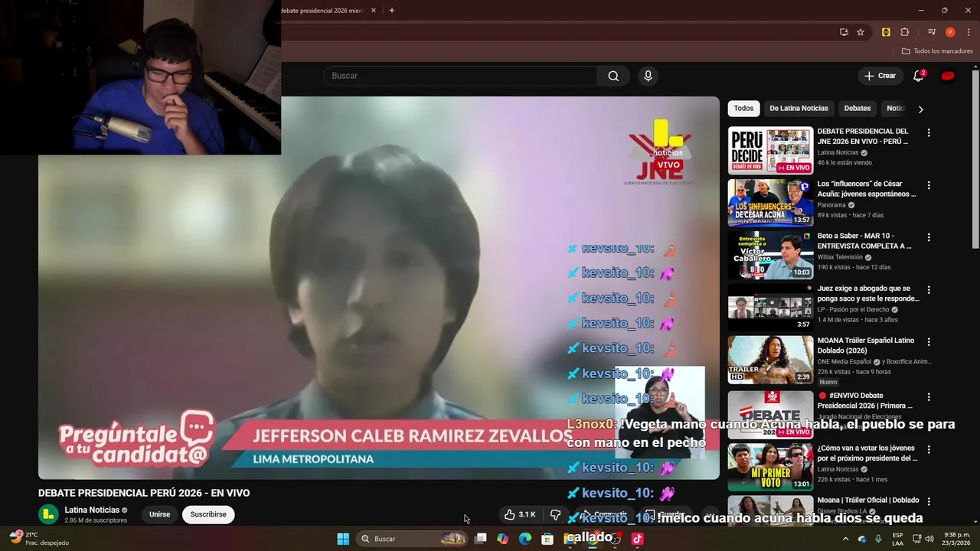Select the Debates filter chip

(857, 109)
